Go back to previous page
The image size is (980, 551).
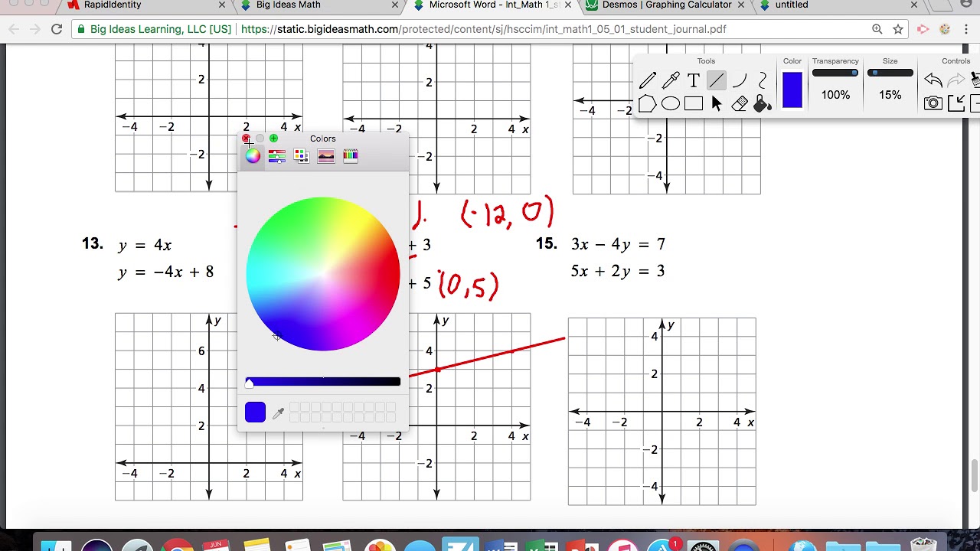pyautogui.click(x=15, y=29)
